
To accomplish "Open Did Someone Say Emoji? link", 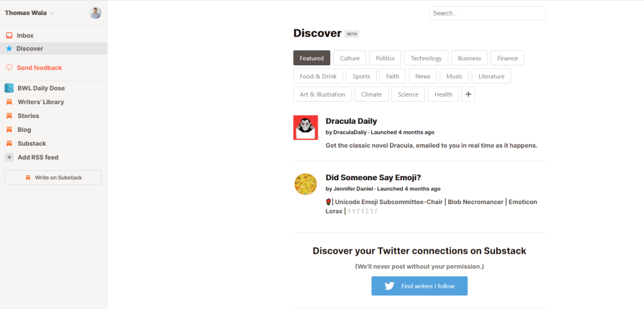I will (372, 178).
